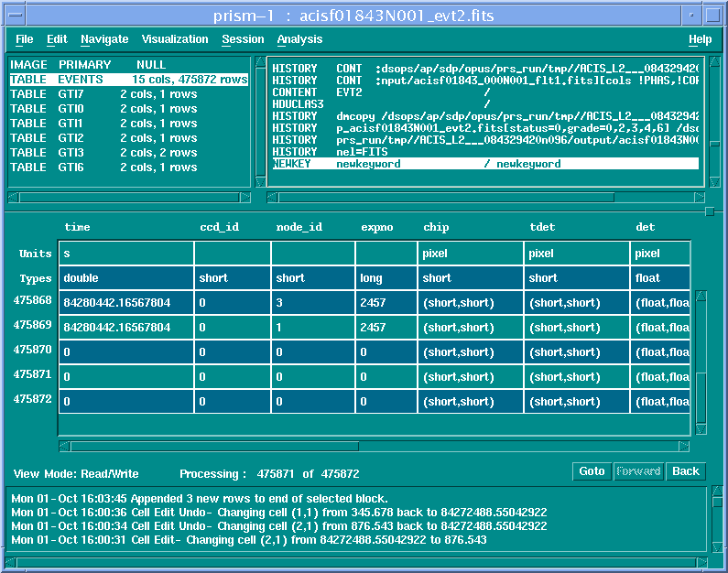Select the NEWKEY header keyword line
The width and height of the screenshot is (728, 573).
click(484, 164)
